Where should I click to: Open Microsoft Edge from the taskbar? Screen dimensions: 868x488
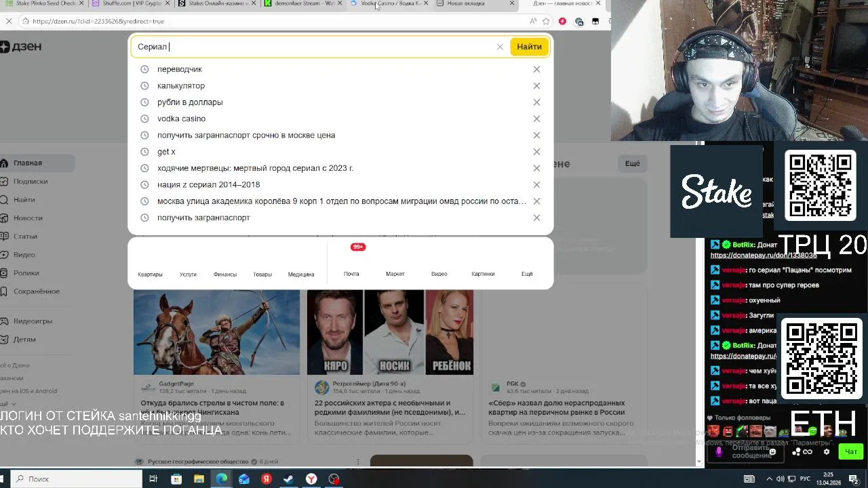tap(222, 479)
